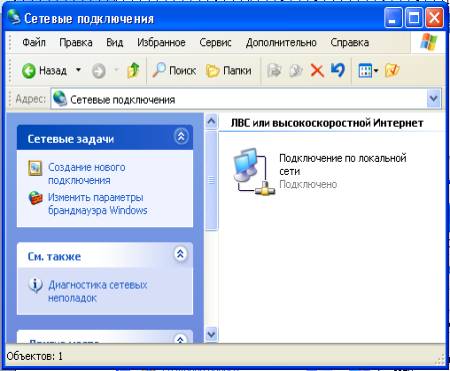
Task: Click the Объектов: 1 status bar text
Action: [35, 356]
